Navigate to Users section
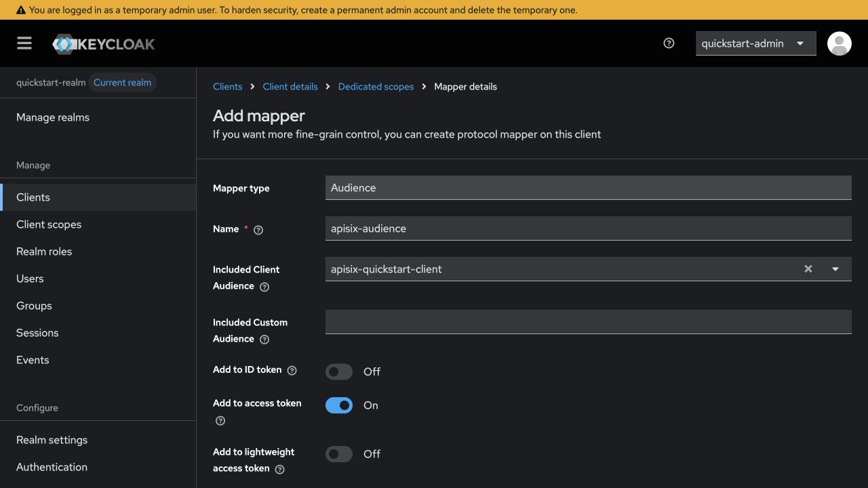 [x=98, y=279]
